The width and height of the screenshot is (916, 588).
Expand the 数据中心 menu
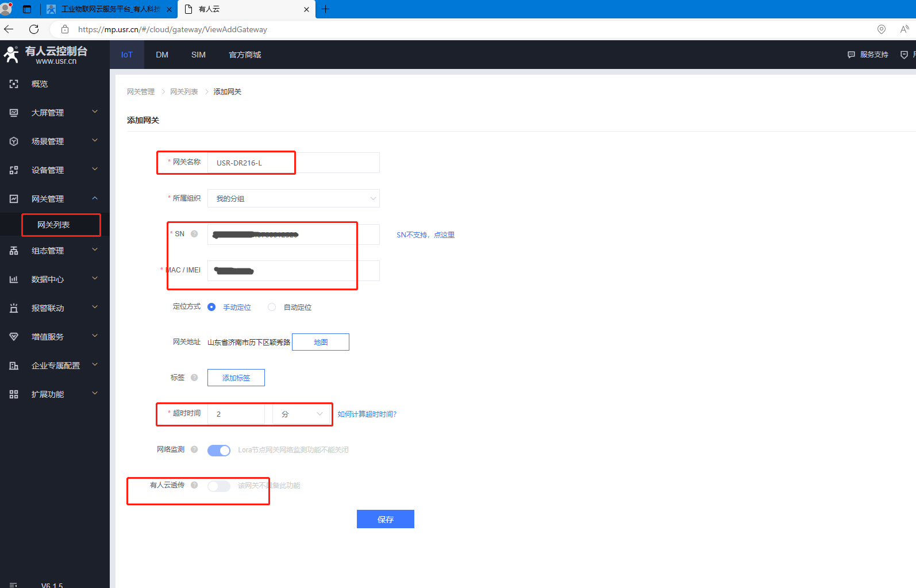click(95, 278)
